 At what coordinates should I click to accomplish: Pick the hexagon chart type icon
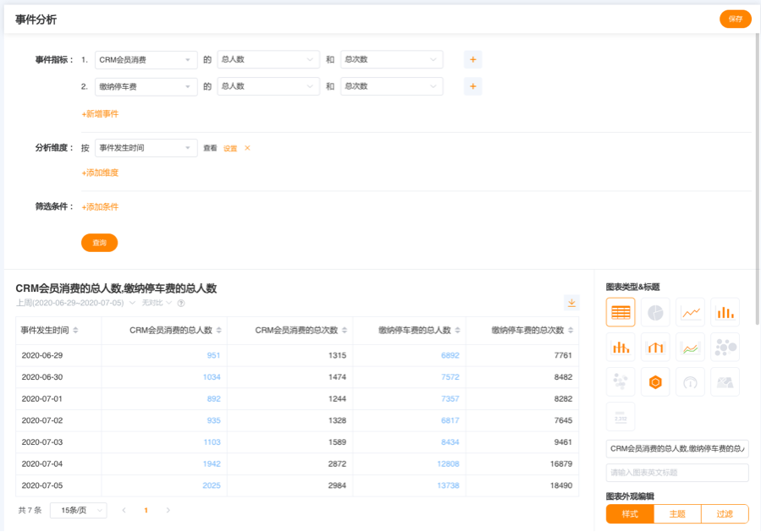click(x=655, y=381)
